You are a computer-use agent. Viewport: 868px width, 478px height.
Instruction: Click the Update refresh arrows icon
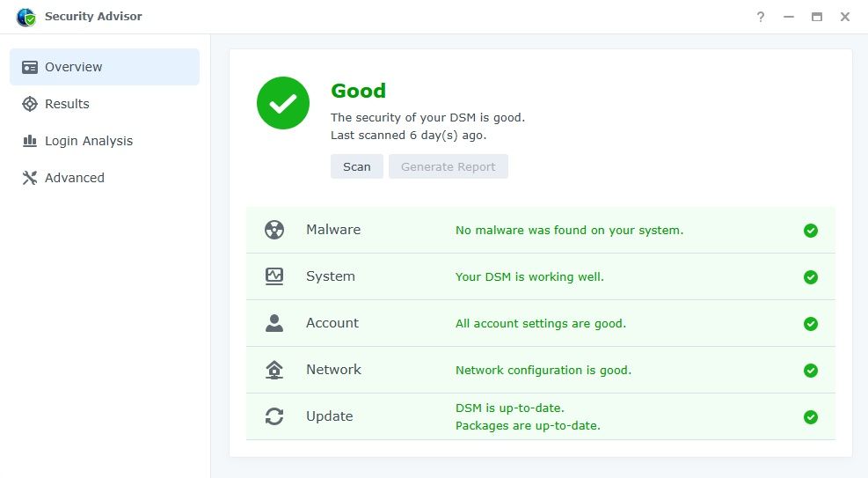pyautogui.click(x=274, y=416)
